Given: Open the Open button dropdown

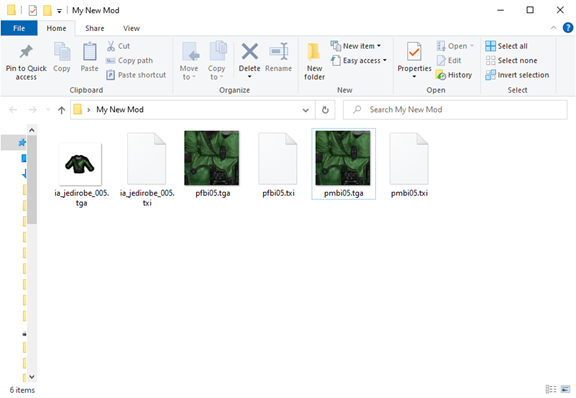Looking at the screenshot, I should [472, 46].
